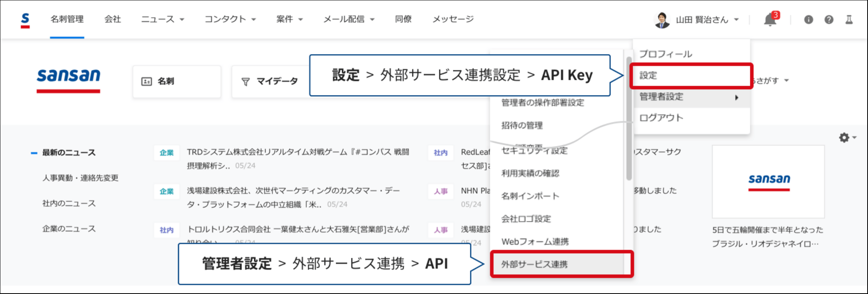This screenshot has height=294, width=868.
Task: Open the TRDシステム株式会社 news article
Action: (x=298, y=159)
